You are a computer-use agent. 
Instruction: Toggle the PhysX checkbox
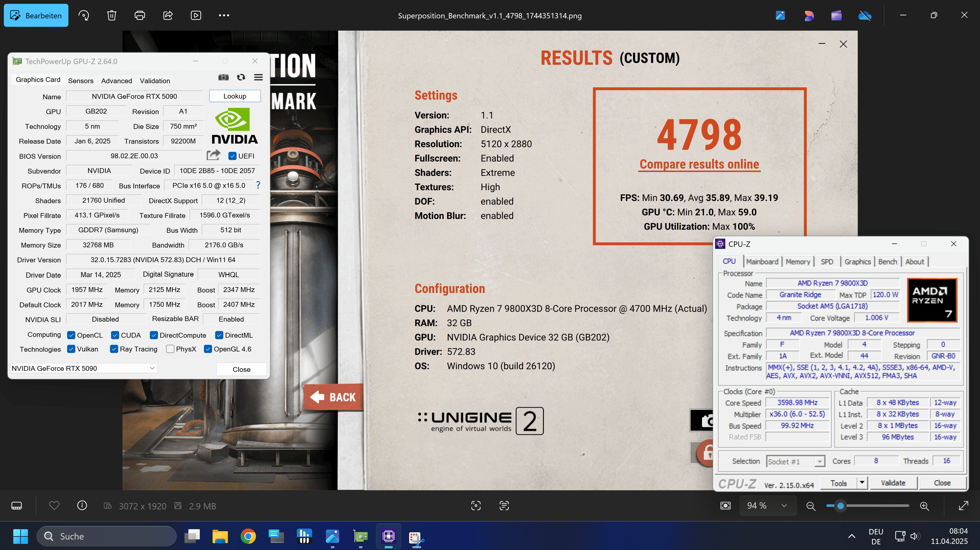(170, 349)
